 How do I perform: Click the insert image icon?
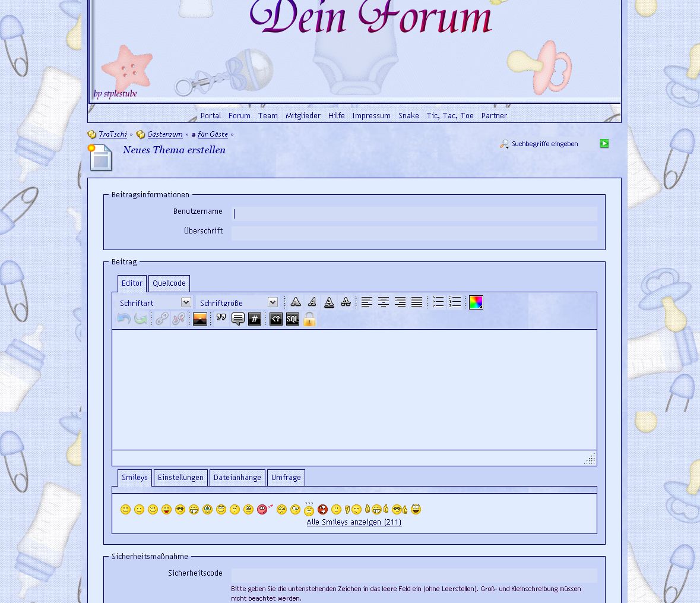point(200,320)
